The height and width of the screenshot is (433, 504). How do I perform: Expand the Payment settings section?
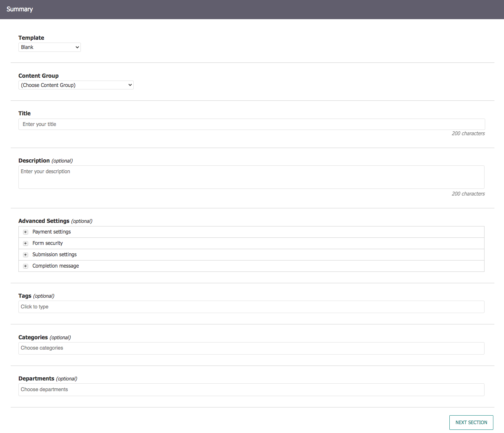pyautogui.click(x=51, y=232)
